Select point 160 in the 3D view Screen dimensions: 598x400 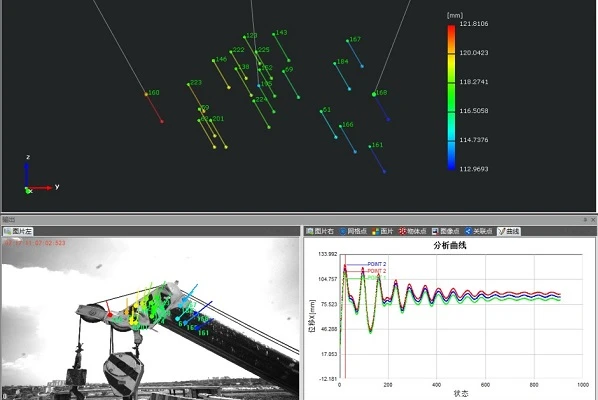146,94
